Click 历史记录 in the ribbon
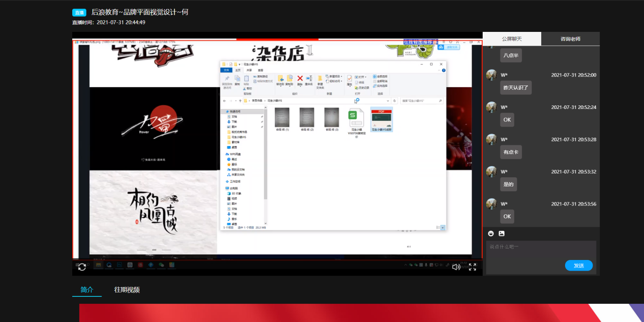This screenshot has height=322, width=644. pyautogui.click(x=362, y=88)
